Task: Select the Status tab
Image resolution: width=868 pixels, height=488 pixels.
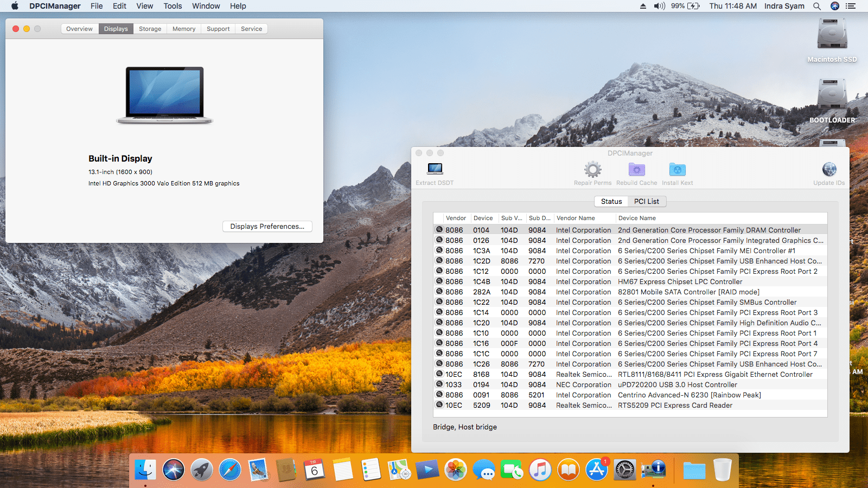Action: [611, 201]
